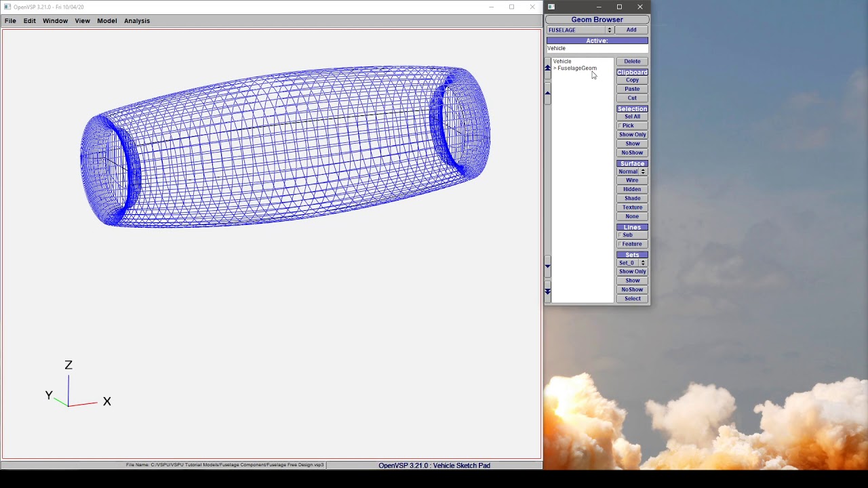868x488 pixels.
Task: Select FuselageGeom in the geom tree
Action: point(577,68)
